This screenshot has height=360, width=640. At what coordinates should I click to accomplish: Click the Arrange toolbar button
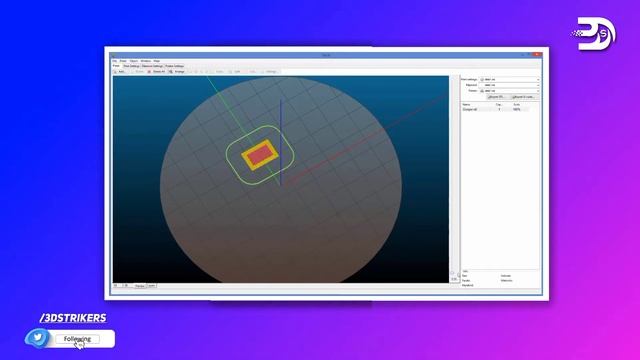point(177,71)
